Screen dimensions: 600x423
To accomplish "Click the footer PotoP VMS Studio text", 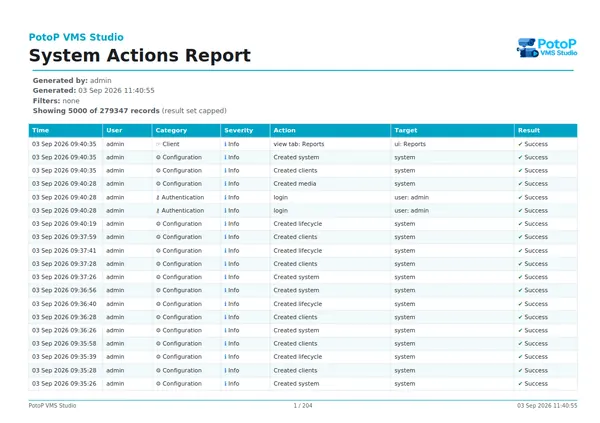I will click(52, 405).
